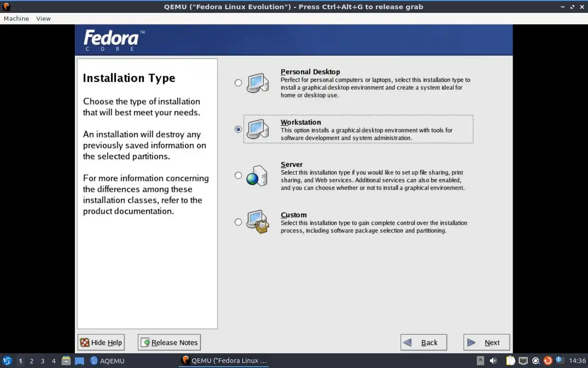Choose the Server installation radio button

click(x=238, y=175)
